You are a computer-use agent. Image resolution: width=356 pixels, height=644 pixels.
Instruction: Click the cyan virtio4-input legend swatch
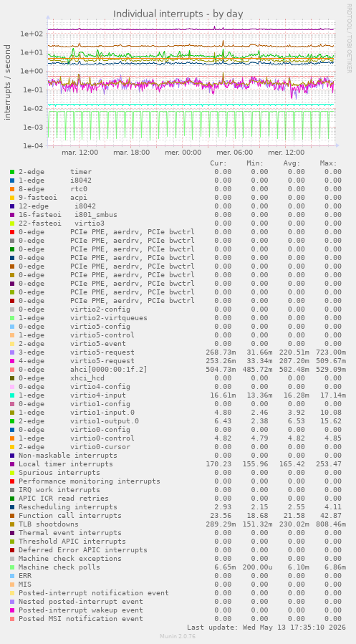coord(12,395)
